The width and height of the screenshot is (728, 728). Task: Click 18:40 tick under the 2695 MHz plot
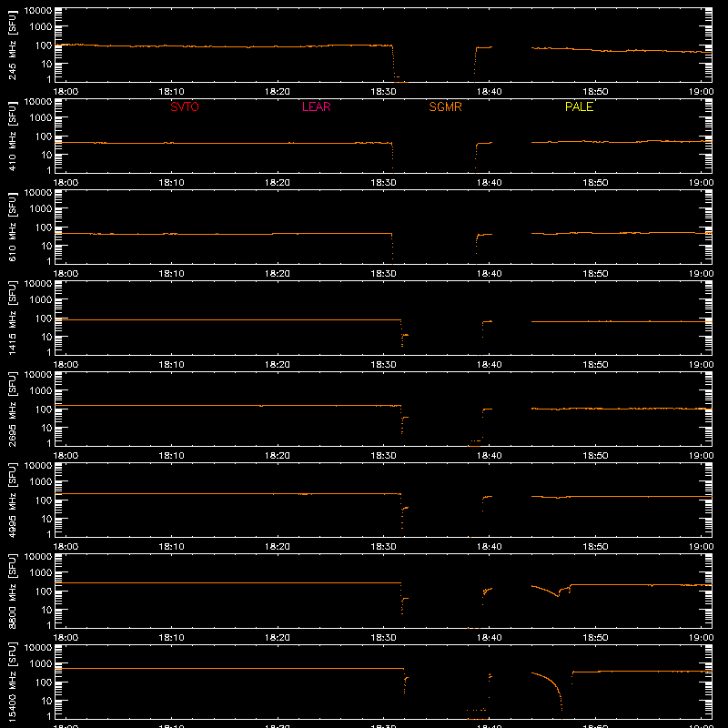(x=490, y=456)
